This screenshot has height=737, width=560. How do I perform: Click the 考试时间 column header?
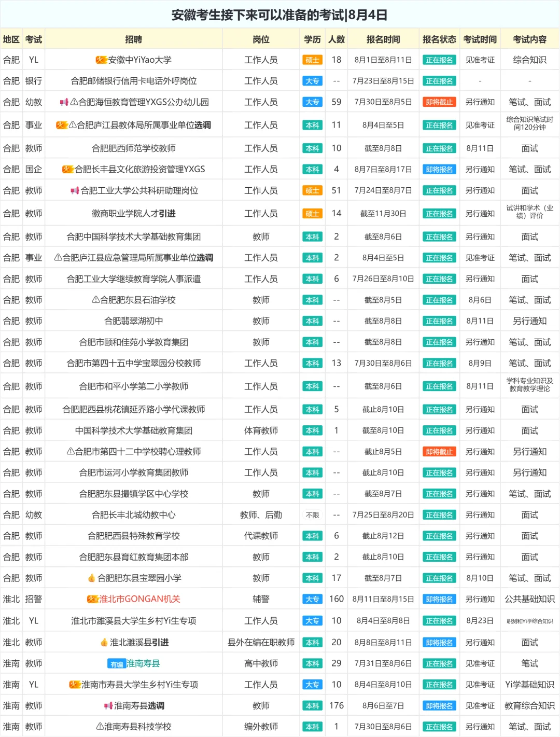[480, 39]
